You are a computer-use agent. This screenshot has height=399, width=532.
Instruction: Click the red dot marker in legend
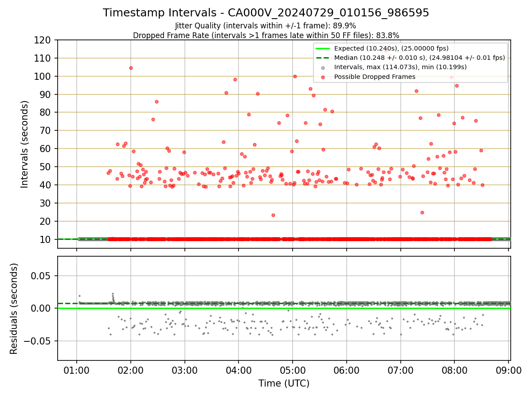[322, 77]
